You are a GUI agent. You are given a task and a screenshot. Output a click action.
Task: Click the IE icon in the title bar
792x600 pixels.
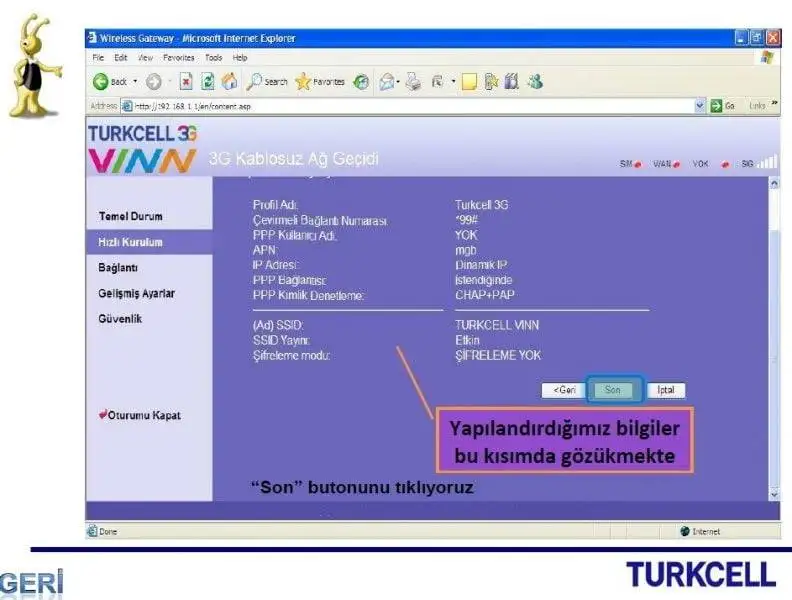click(92, 38)
